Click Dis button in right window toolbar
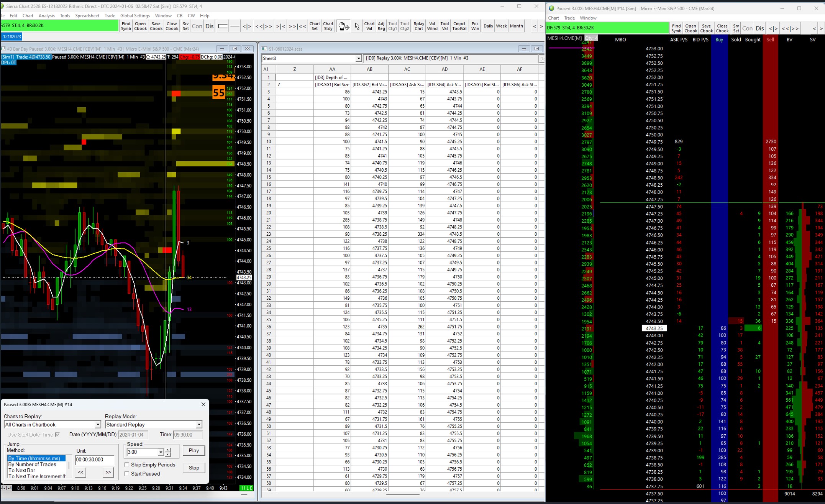Image resolution: width=825 pixels, height=504 pixels. click(760, 28)
